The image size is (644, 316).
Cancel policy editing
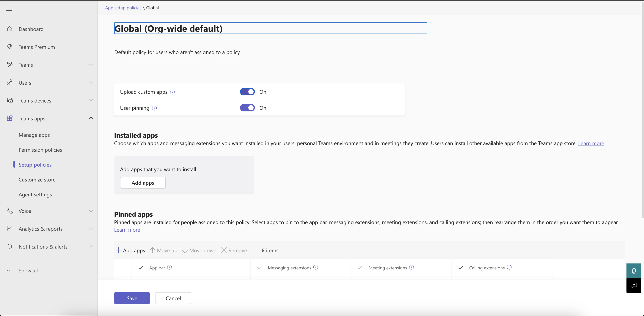(x=173, y=298)
